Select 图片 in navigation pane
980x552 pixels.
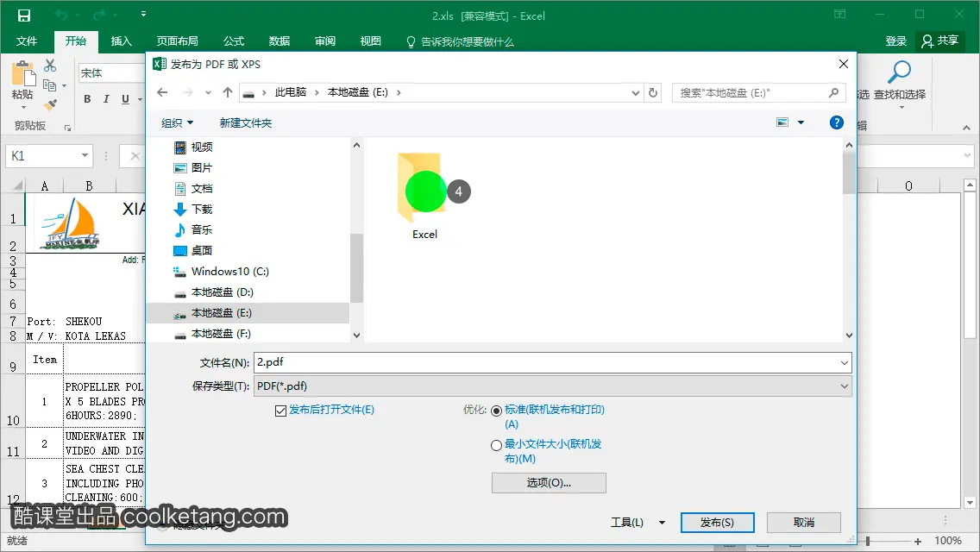tap(202, 167)
